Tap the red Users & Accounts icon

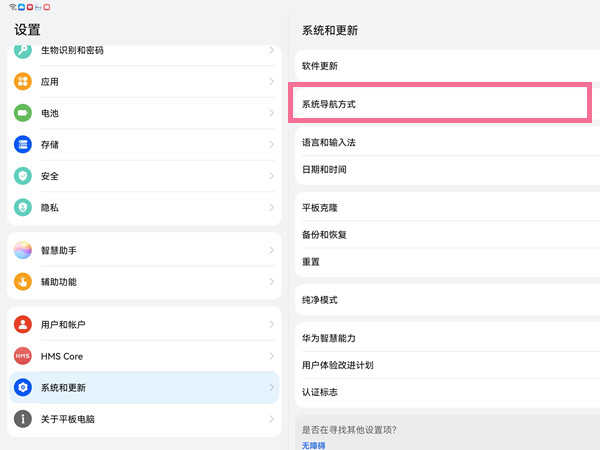click(23, 324)
